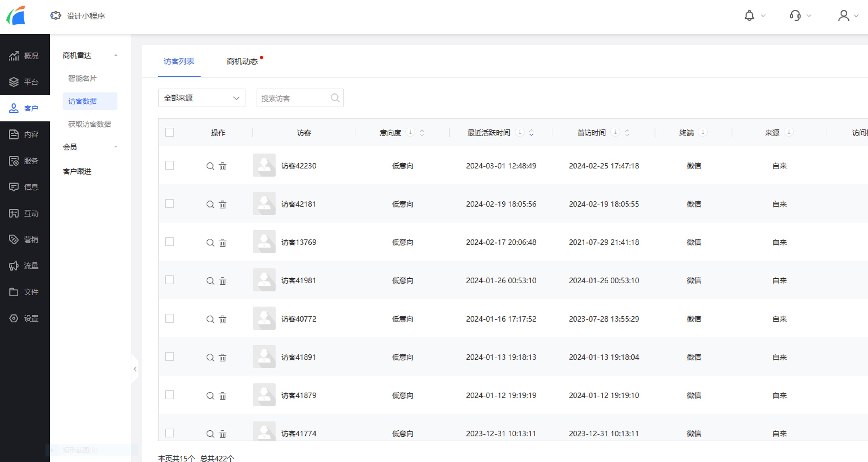The height and width of the screenshot is (462, 868).
Task: Check the box for 访客13769 row
Action: (x=170, y=242)
